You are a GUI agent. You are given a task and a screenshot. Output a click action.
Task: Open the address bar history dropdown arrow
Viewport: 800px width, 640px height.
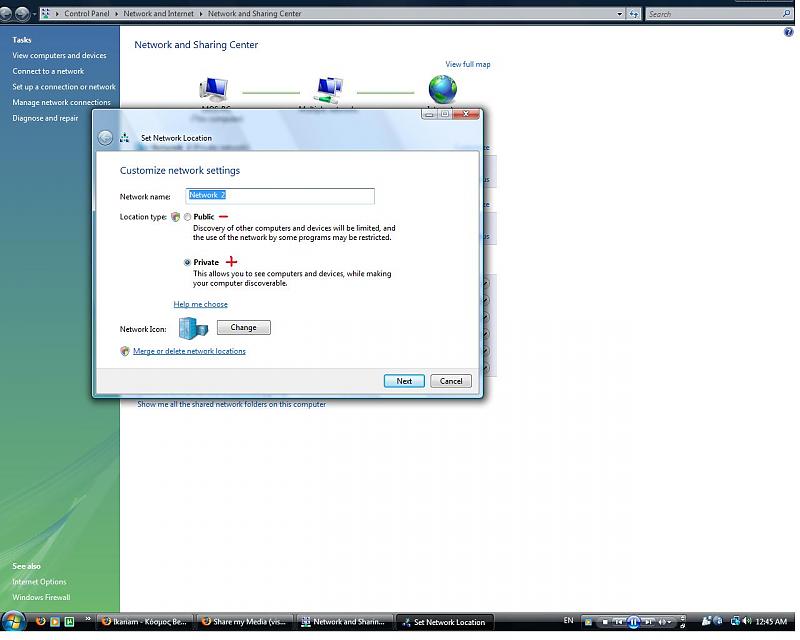619,14
